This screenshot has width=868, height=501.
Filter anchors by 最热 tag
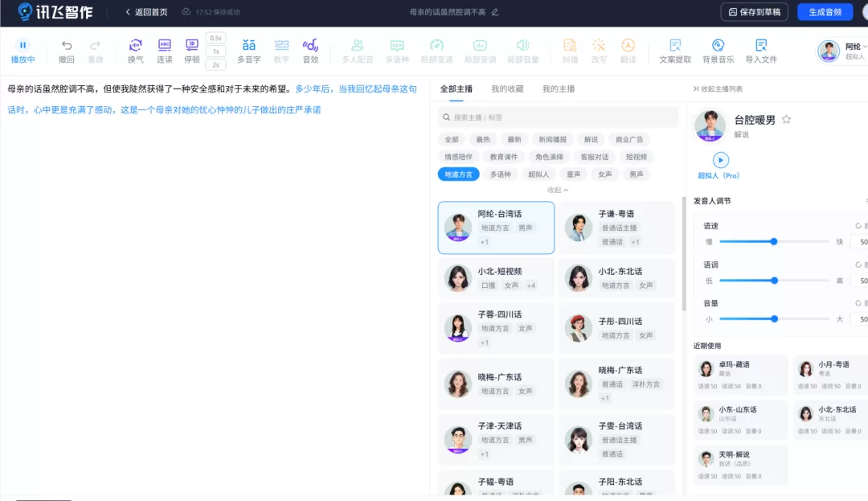point(483,139)
